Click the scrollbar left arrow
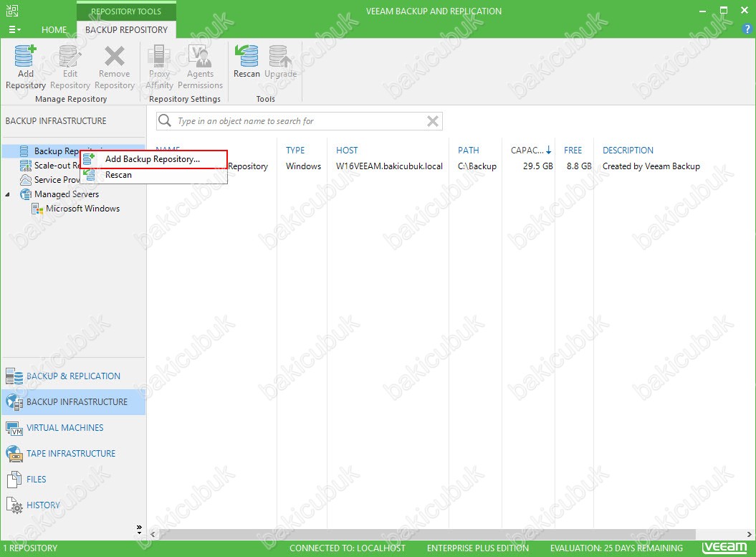Image resolution: width=756 pixels, height=557 pixels. coord(153,534)
